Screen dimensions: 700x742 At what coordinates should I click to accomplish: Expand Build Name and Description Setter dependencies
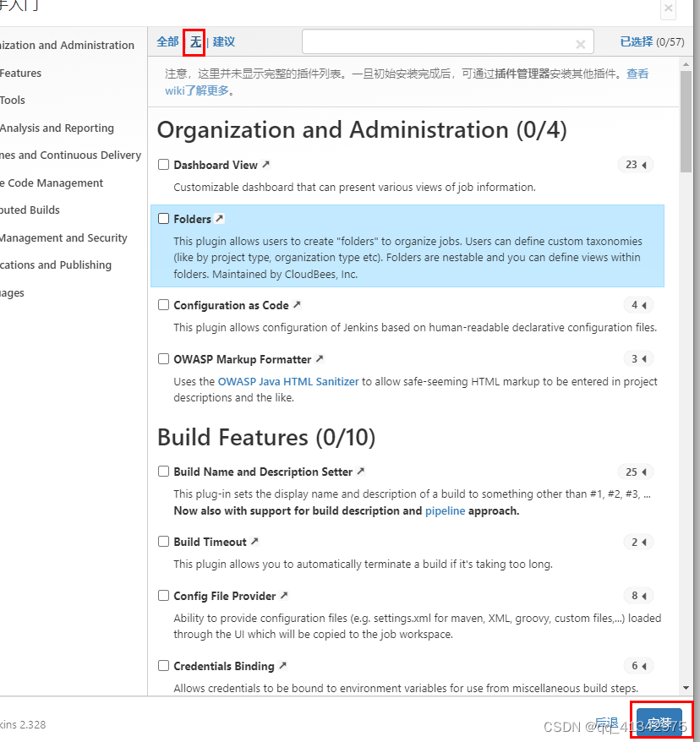pyautogui.click(x=635, y=472)
